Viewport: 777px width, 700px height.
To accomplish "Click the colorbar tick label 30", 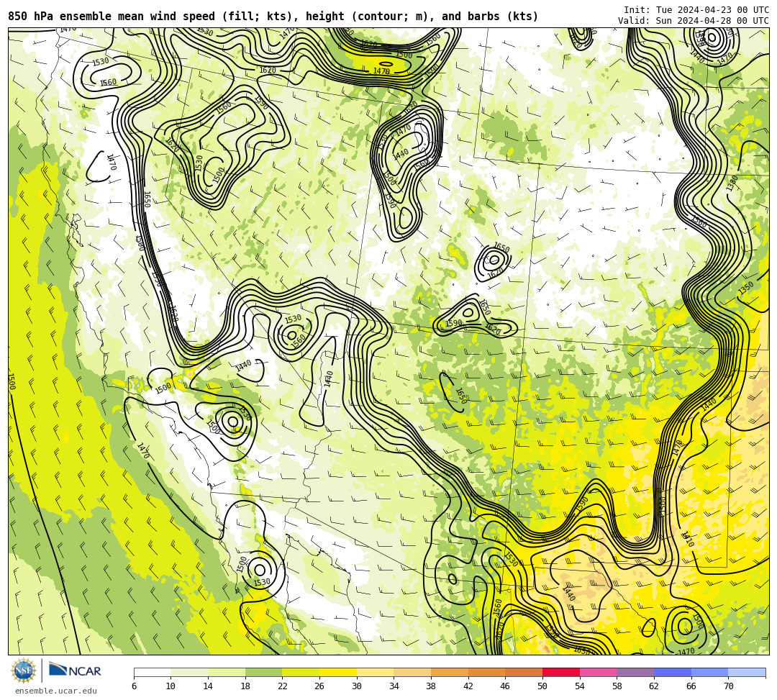I will tap(357, 686).
